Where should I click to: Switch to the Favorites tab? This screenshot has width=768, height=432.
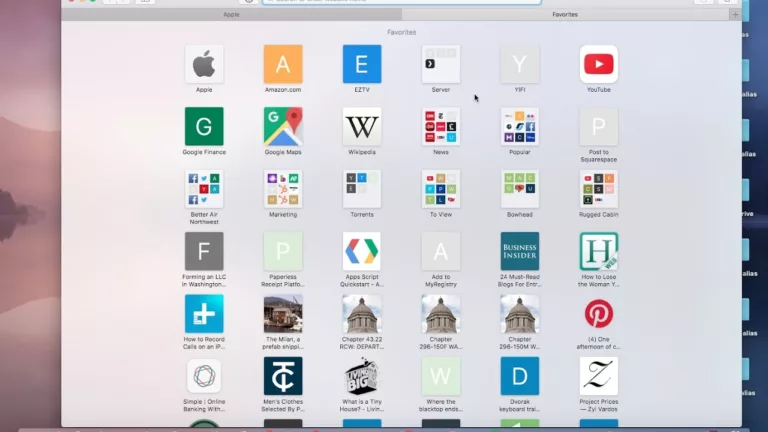coord(565,15)
